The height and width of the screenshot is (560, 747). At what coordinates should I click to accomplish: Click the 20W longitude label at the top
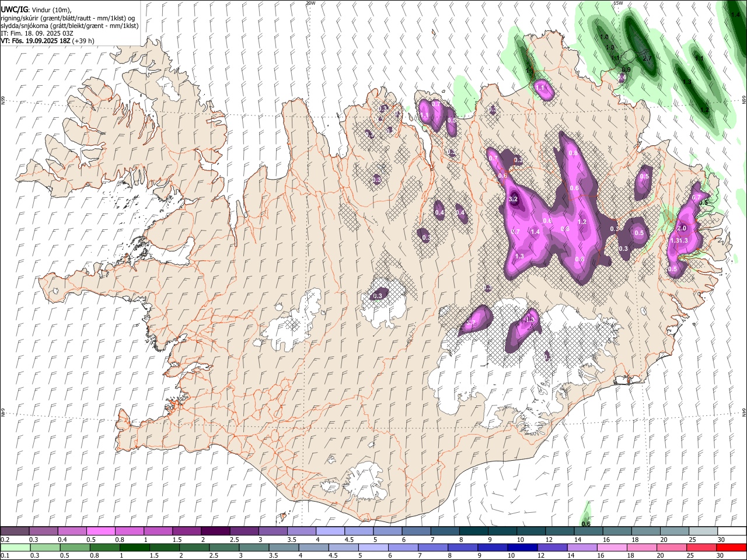click(310, 3)
